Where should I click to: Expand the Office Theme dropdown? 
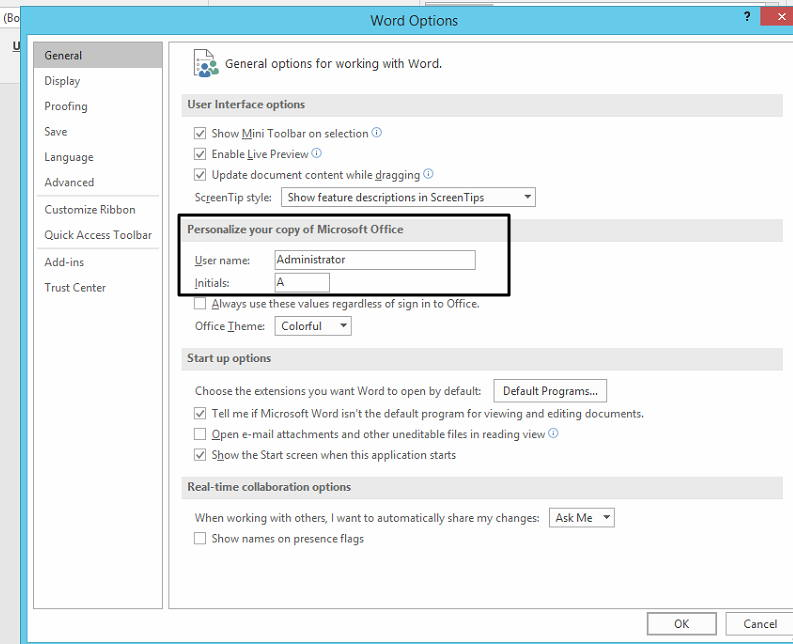[313, 326]
